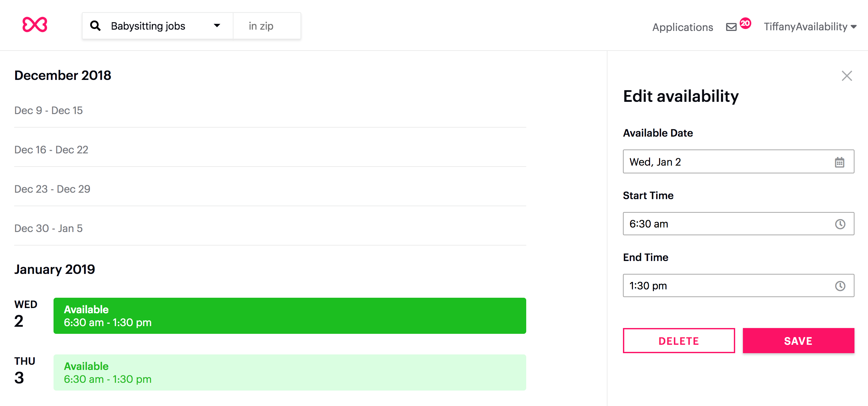Open the TiffanyAvailability account menu
The height and width of the screenshot is (406, 868).
point(810,27)
